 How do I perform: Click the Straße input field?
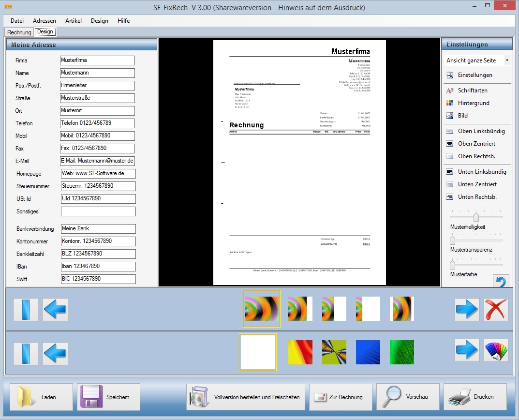[97, 98]
